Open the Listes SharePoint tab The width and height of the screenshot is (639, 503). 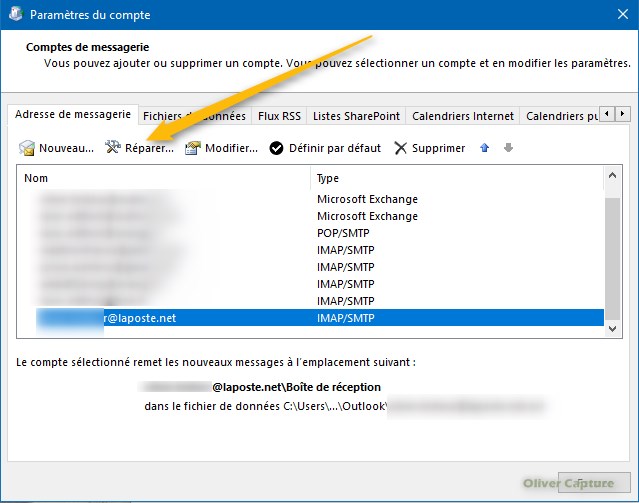click(x=356, y=116)
